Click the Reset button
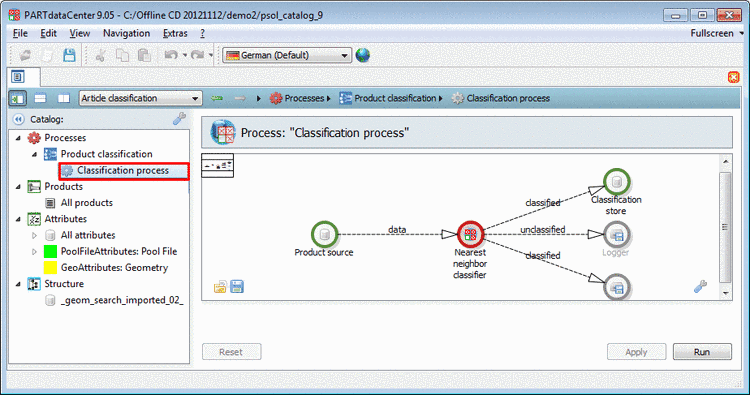This screenshot has height=395, width=750. [x=232, y=352]
